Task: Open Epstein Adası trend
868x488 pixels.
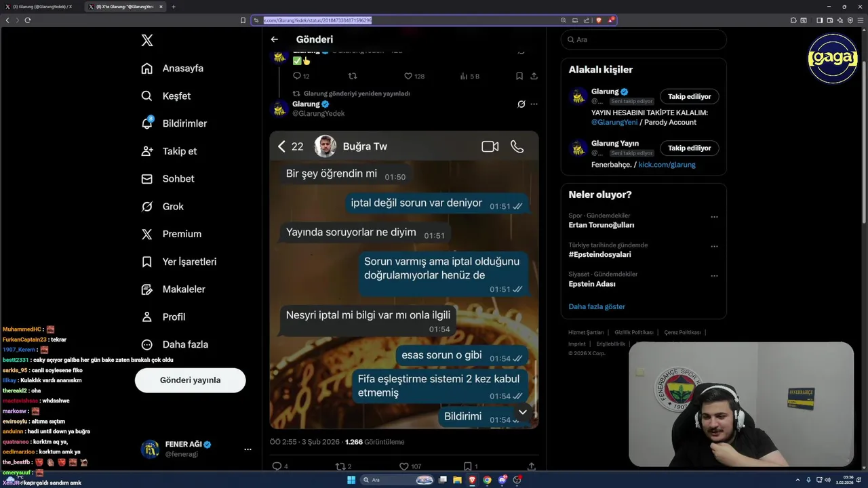Action: 592,284
